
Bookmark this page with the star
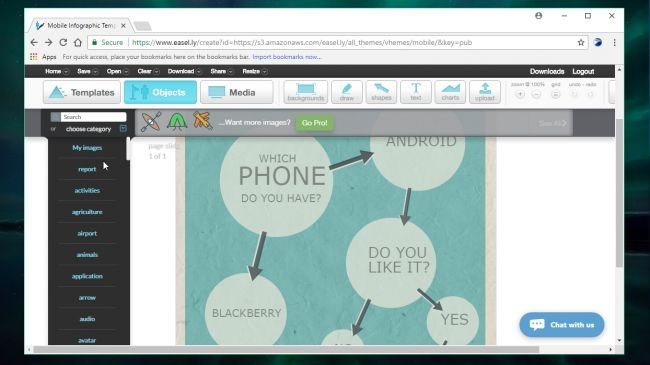(581, 42)
